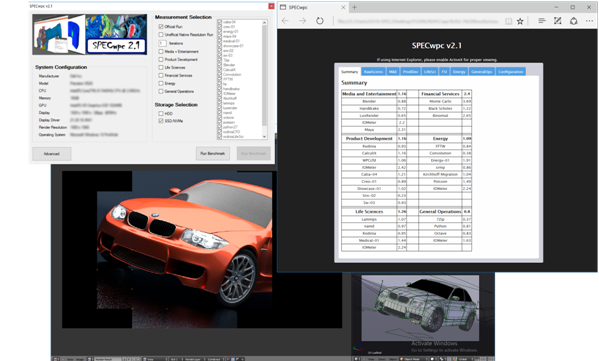Viewport: 599px width, 361px height.
Task: Click the browser back arrow
Action: [x=285, y=21]
